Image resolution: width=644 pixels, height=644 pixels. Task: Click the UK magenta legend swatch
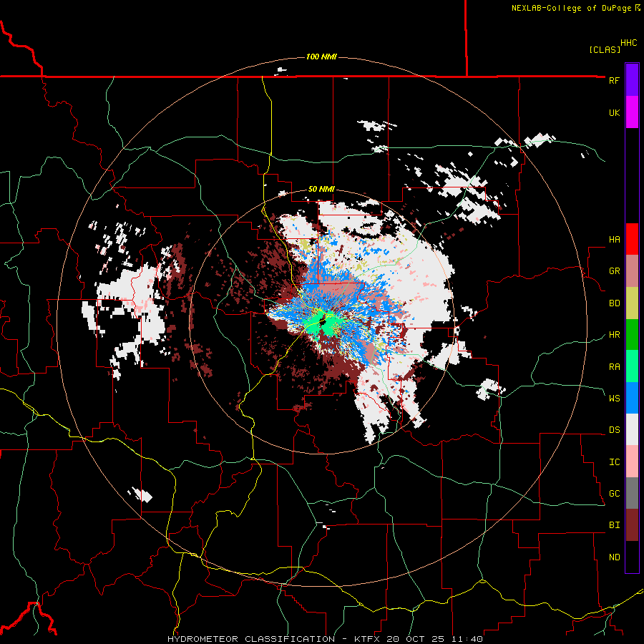632,112
